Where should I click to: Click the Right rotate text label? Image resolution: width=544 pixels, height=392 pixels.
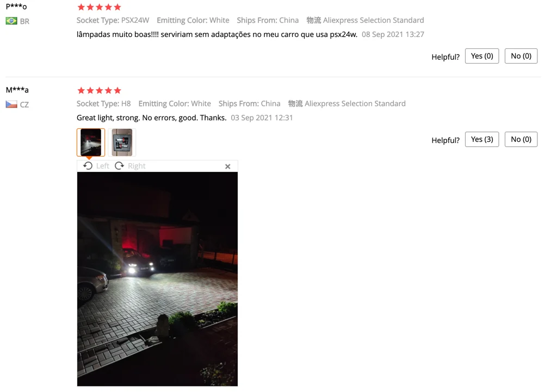[x=137, y=166]
